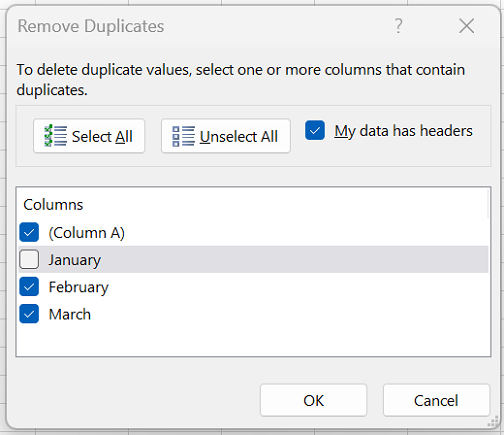Click the Unselect All button
The height and width of the screenshot is (435, 504).
(x=226, y=136)
